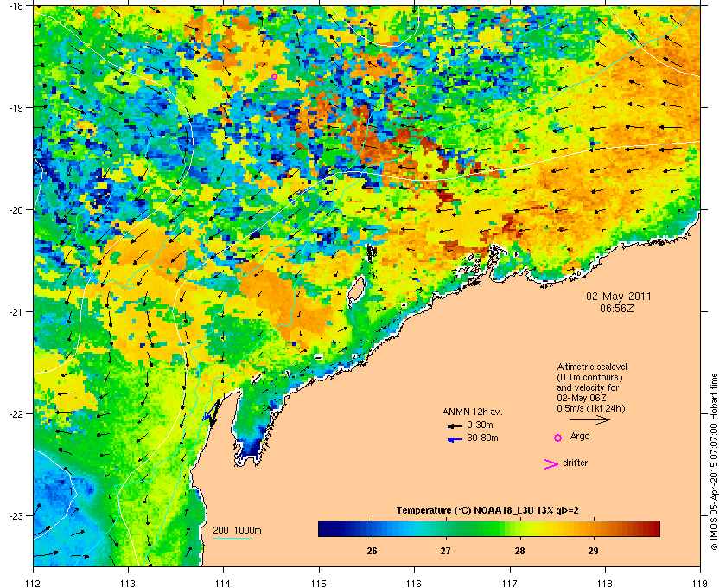
Task: Click the colorbar tick label 27
Action: click(x=445, y=551)
